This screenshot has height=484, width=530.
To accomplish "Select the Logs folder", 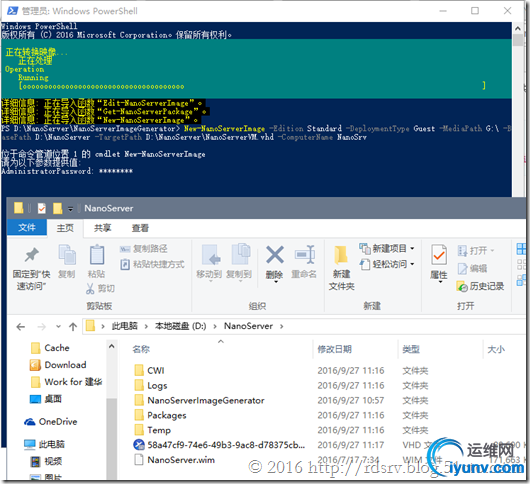I will coord(151,385).
